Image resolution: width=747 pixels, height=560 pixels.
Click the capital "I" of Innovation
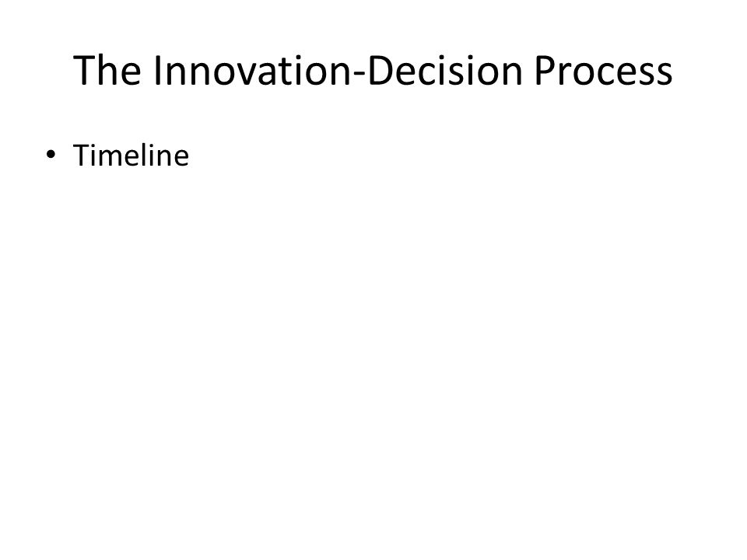coord(158,69)
